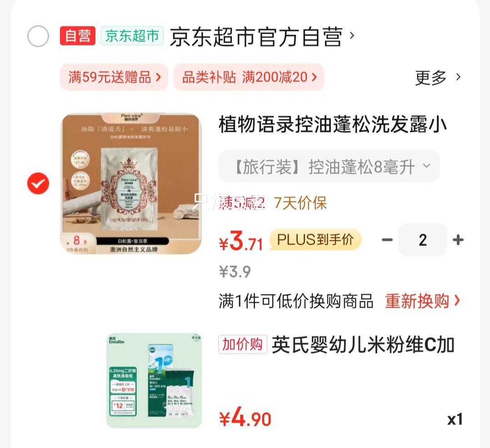Click the 7天价保 label
Viewport: 490px width, 448px height.
(300, 203)
